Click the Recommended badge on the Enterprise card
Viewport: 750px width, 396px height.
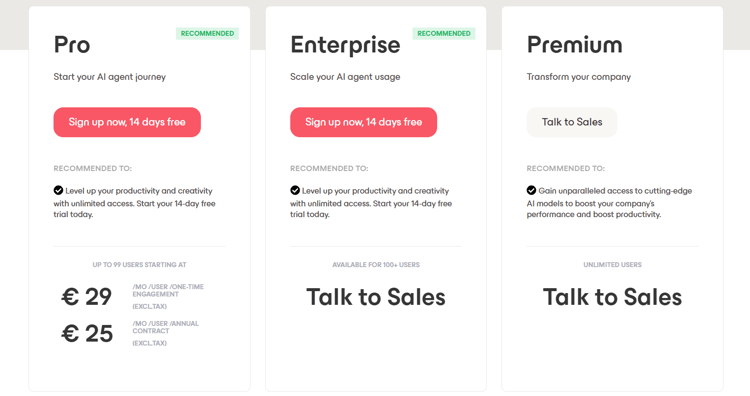[444, 33]
